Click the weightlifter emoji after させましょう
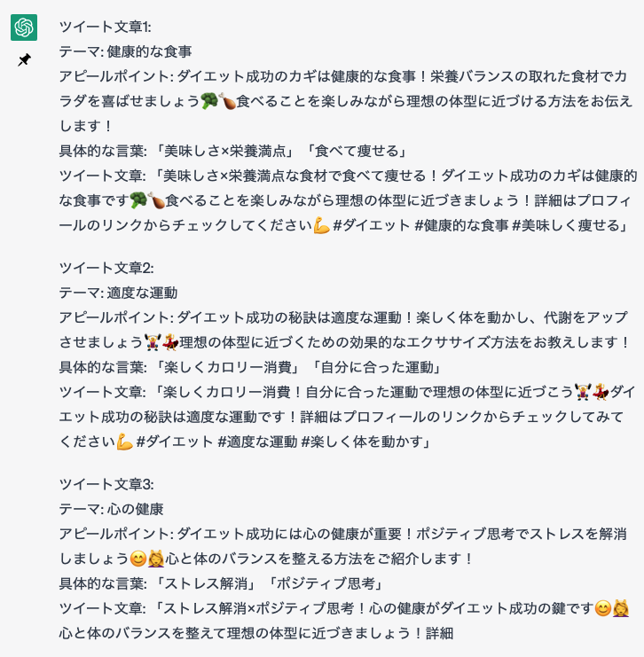The width and height of the screenshot is (644, 657). (153, 342)
